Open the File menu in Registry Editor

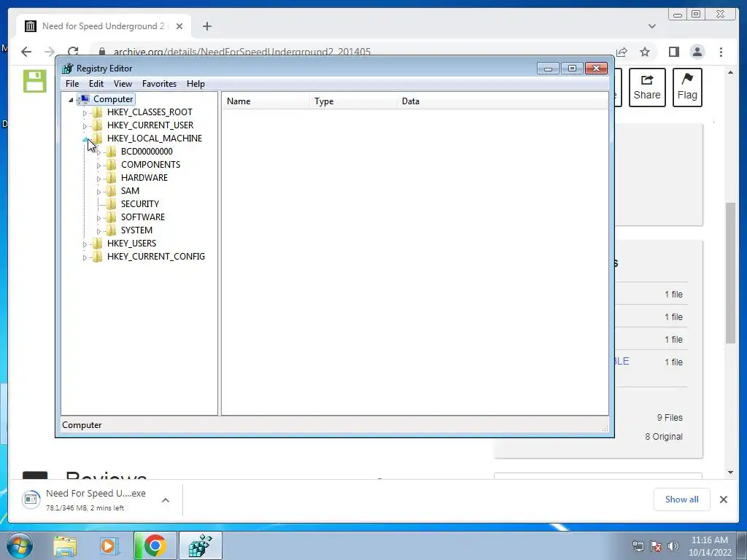pos(72,84)
